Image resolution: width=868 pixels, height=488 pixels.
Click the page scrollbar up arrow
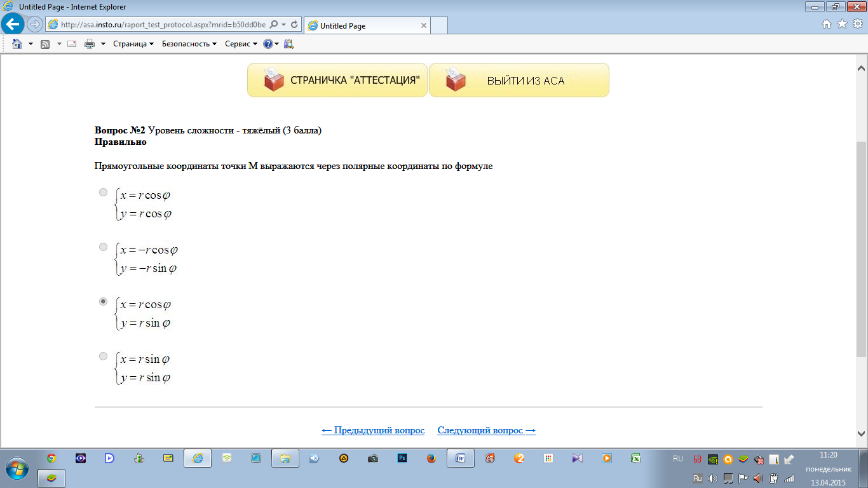[x=862, y=68]
